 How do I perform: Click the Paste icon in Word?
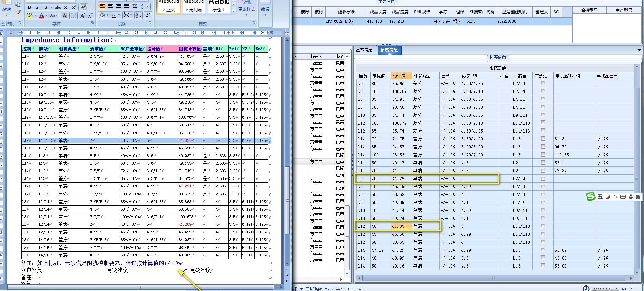coord(7,3)
